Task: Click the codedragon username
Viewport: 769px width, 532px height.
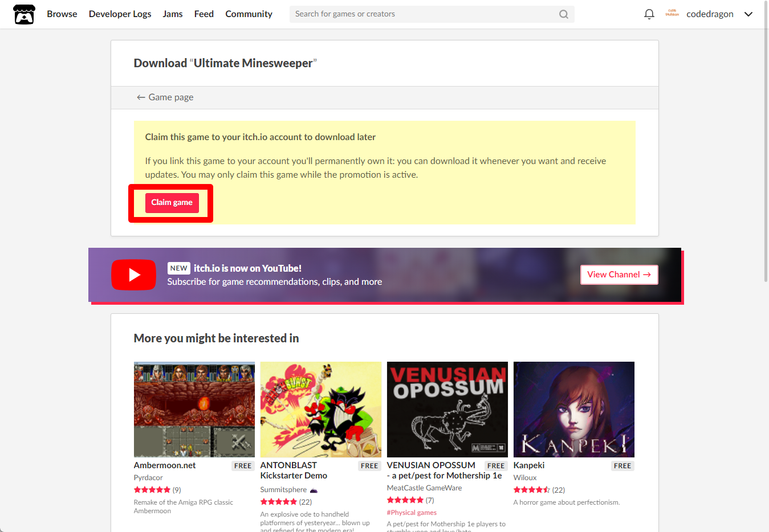Action: pyautogui.click(x=710, y=14)
